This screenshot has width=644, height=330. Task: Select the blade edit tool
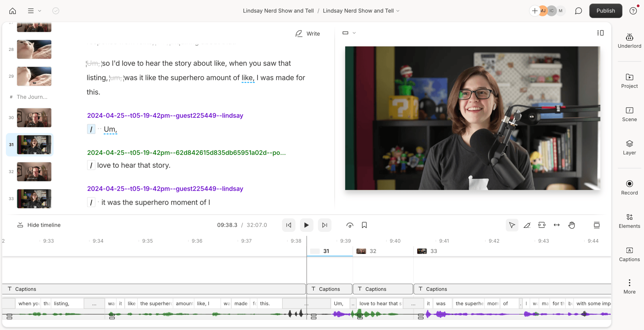tap(527, 225)
